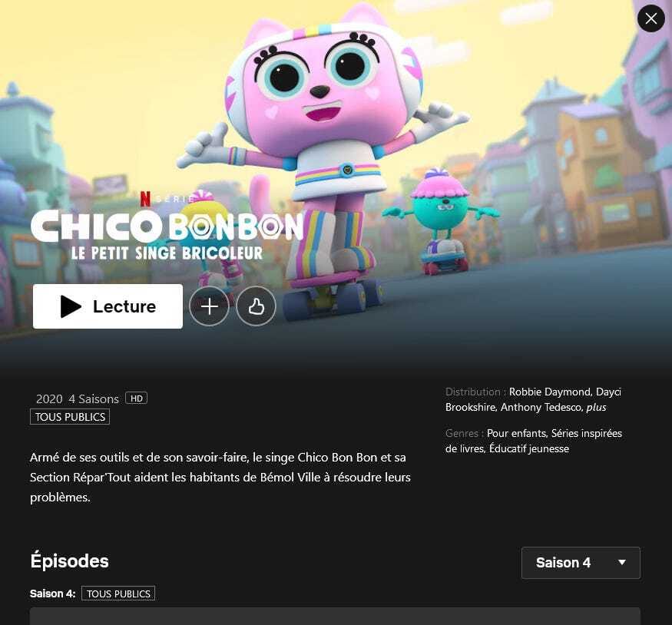672x625 pixels.
Task: Open the Séries inspirées de livres genre
Action: click(534, 441)
